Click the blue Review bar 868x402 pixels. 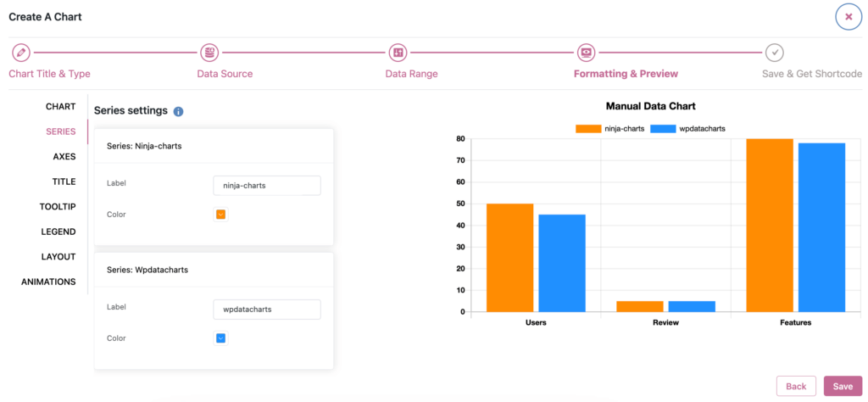[692, 306]
